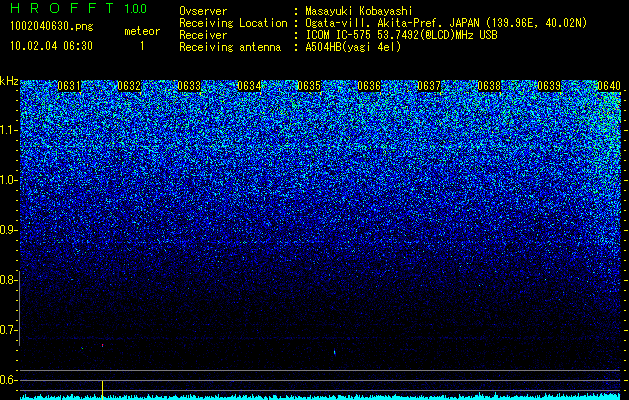The image size is (629, 400).
Task: Click the 0.9 kHz axis label
Action: coord(8,230)
